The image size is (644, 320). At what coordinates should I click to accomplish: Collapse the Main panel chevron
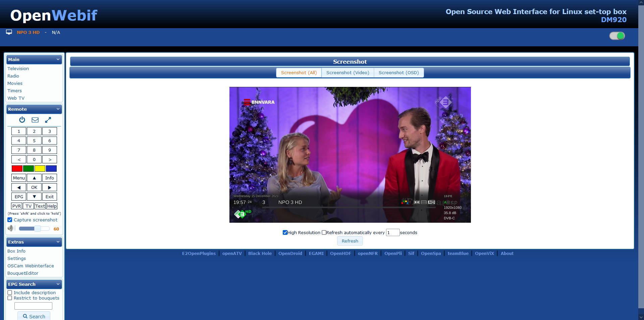(58, 59)
